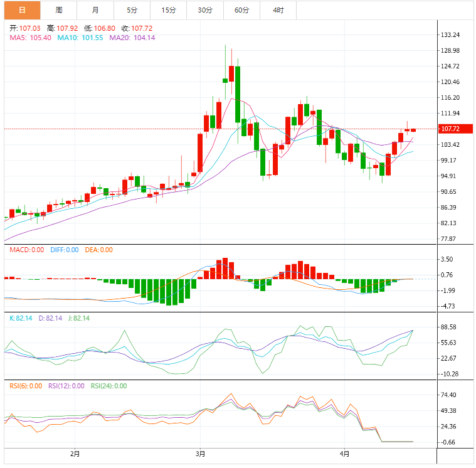Click the RSI(6) indicator label
This screenshot has width=476, height=468.
tap(26, 386)
